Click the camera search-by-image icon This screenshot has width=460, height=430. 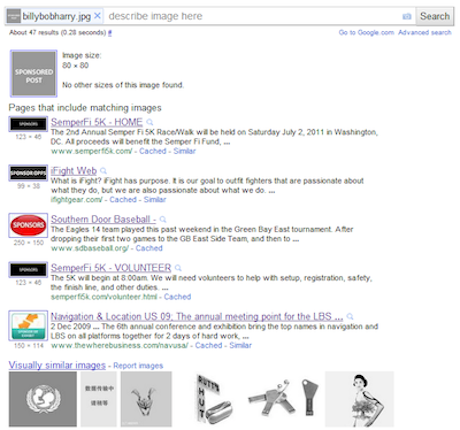point(407,16)
